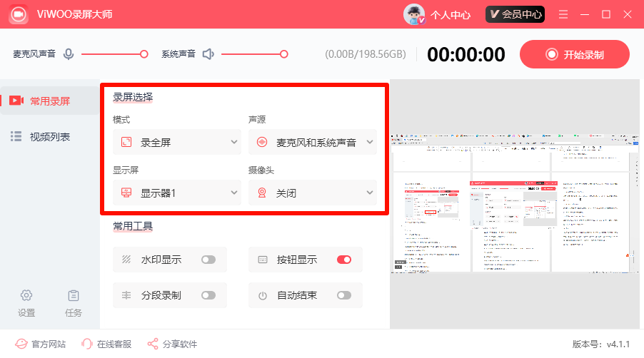Open the 模式 录全屏 dropdown
644x358 pixels.
coord(177,143)
